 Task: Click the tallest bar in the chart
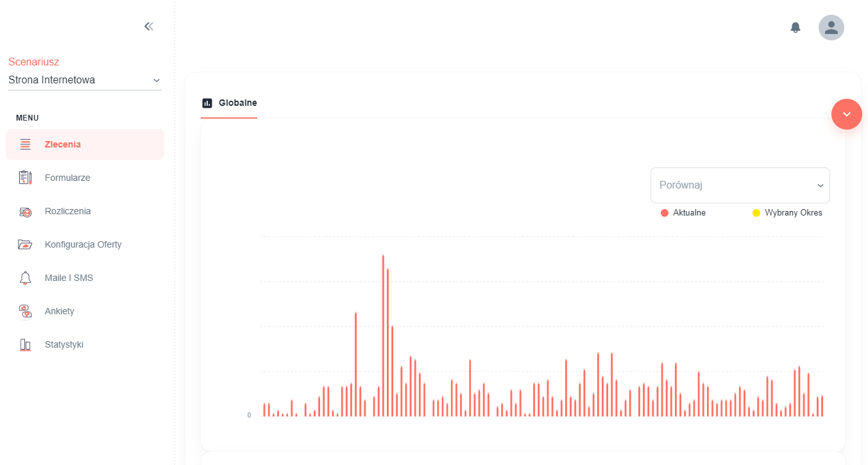click(383, 335)
